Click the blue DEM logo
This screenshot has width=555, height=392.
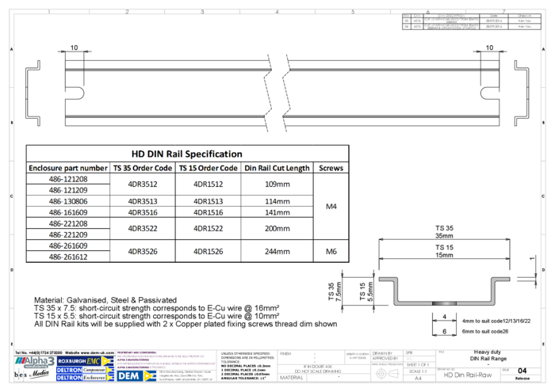[136, 375]
